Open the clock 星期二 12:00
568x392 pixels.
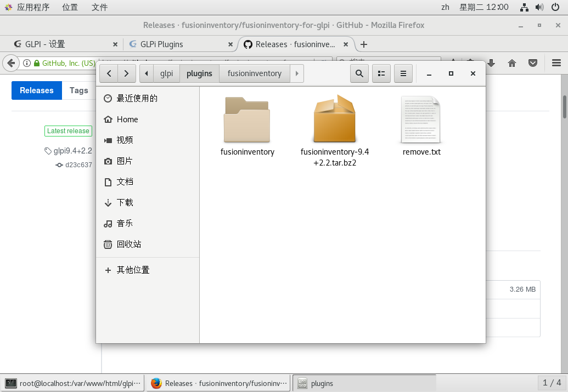tap(483, 7)
